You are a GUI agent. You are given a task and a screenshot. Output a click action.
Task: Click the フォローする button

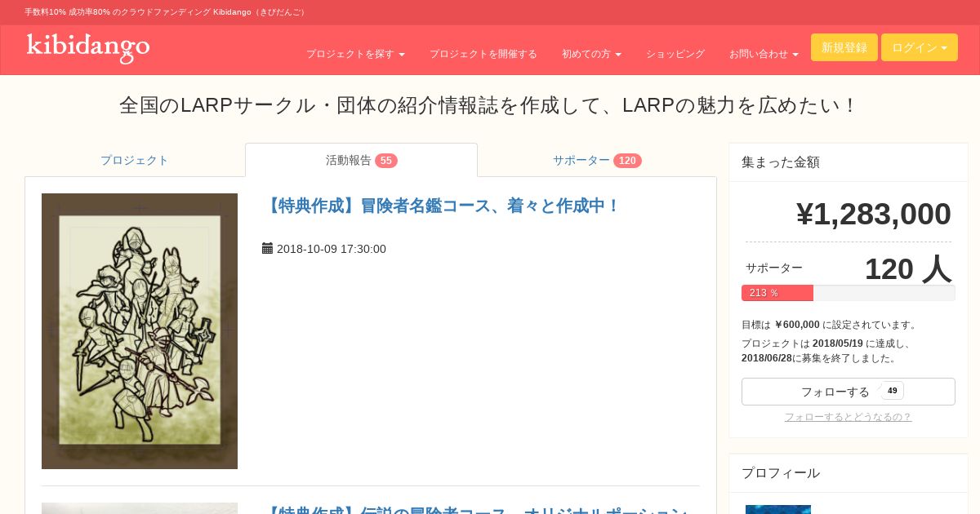(849, 392)
